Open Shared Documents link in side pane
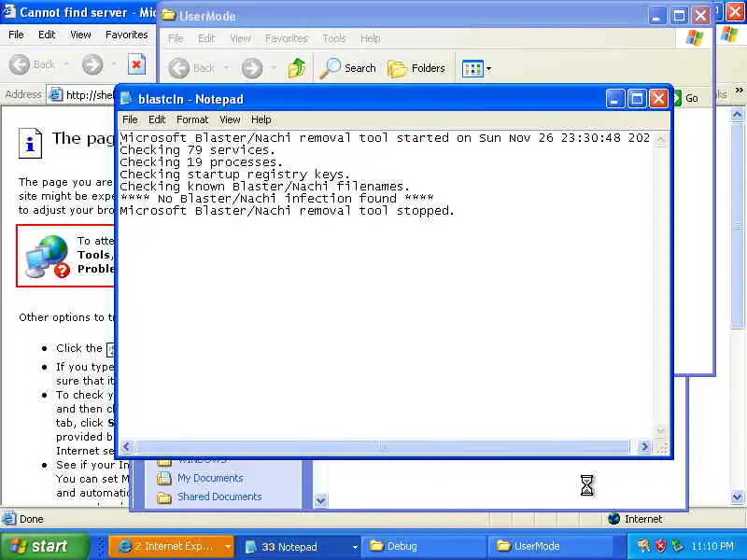 [x=219, y=497]
